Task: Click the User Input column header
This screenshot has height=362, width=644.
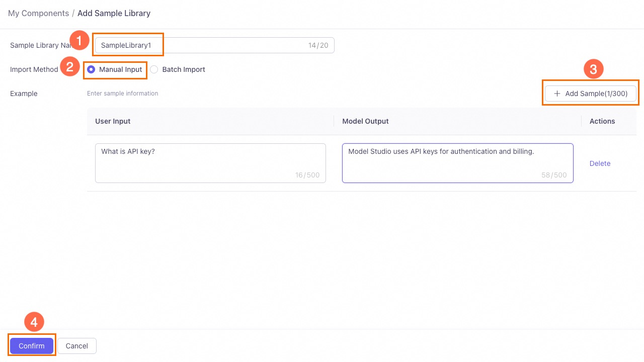Action: tap(113, 121)
